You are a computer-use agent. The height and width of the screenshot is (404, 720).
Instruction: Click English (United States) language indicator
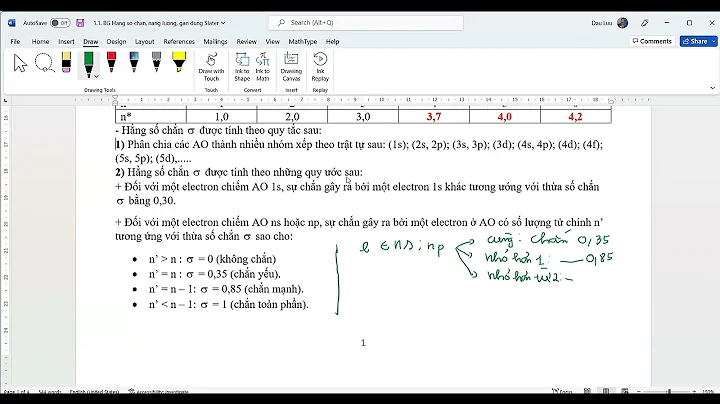(x=94, y=392)
